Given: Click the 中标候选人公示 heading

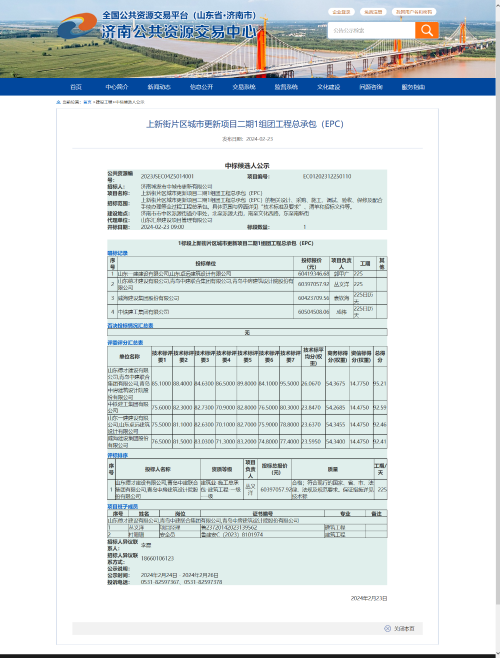Looking at the screenshot, I should [247, 166].
